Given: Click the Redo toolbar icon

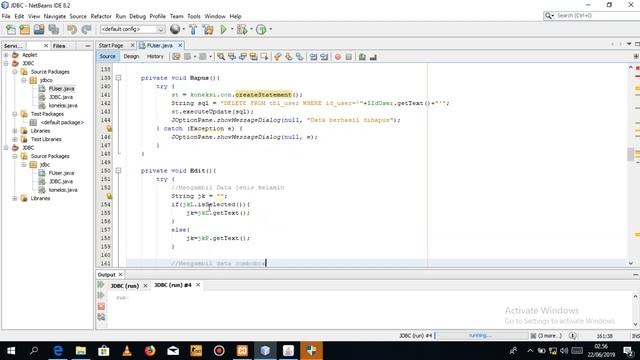Looking at the screenshot, I should click(86, 29).
